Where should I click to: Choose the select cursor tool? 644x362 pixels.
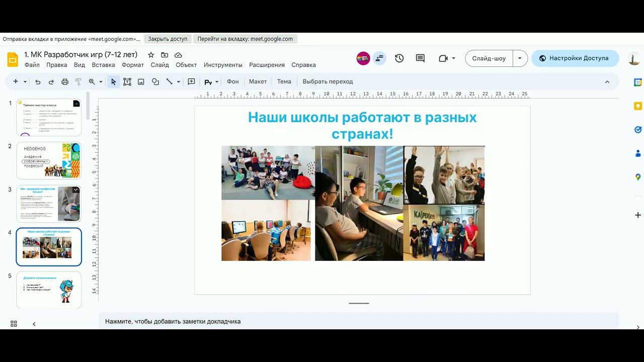(x=113, y=81)
